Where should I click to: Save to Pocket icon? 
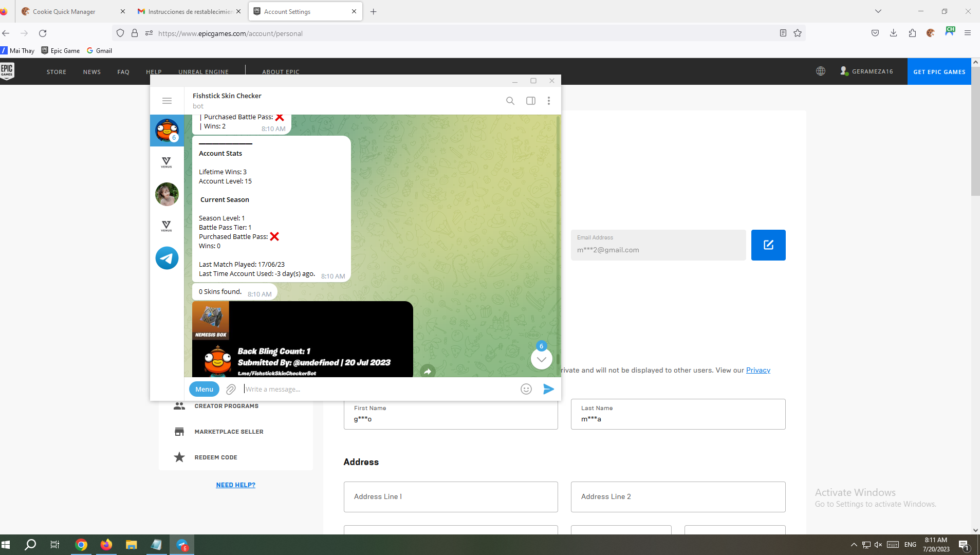click(x=875, y=33)
